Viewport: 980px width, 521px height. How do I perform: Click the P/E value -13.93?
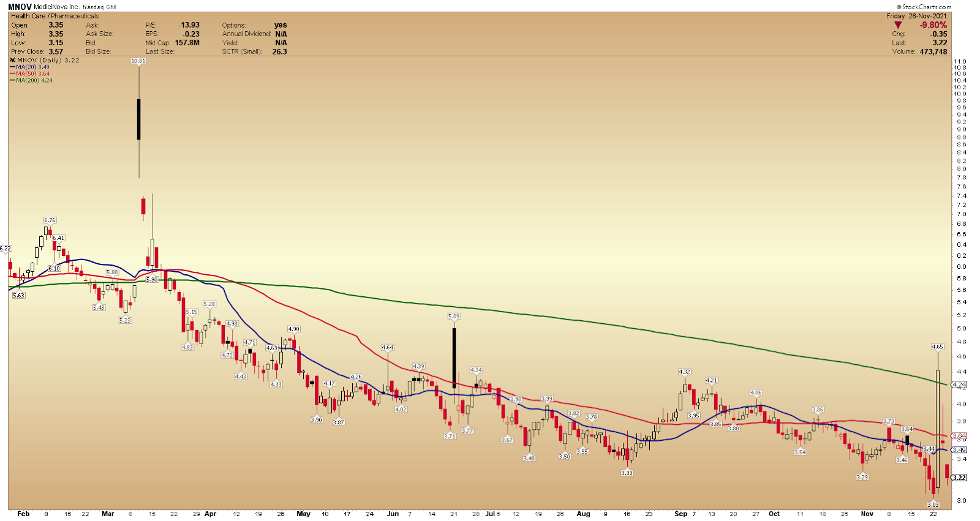(x=189, y=25)
